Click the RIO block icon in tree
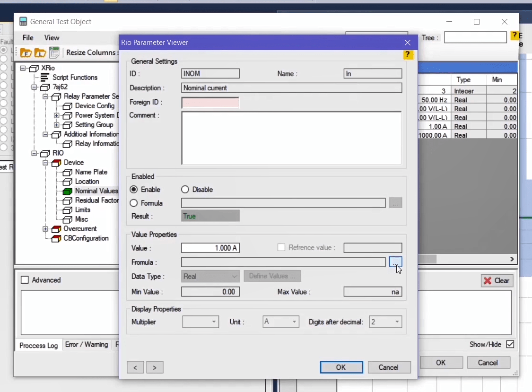This screenshot has height=392, width=532. 45,153
